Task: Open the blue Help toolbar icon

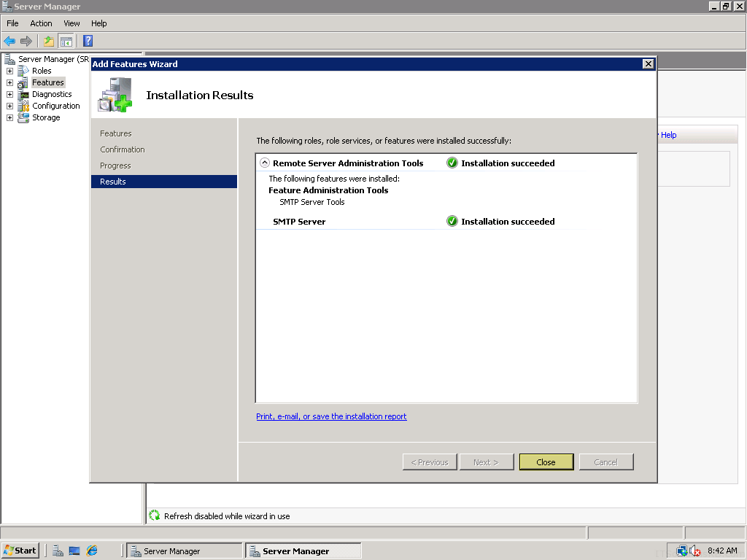Action: coord(88,41)
